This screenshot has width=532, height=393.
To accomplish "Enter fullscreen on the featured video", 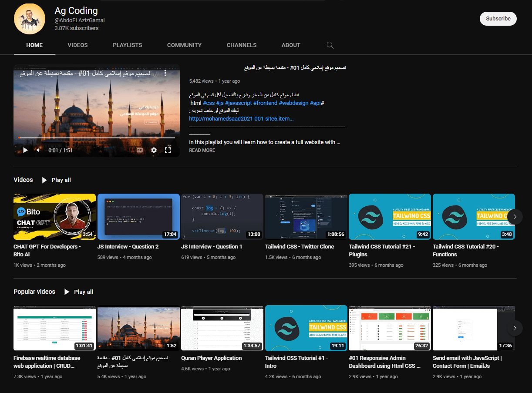I will (x=168, y=150).
